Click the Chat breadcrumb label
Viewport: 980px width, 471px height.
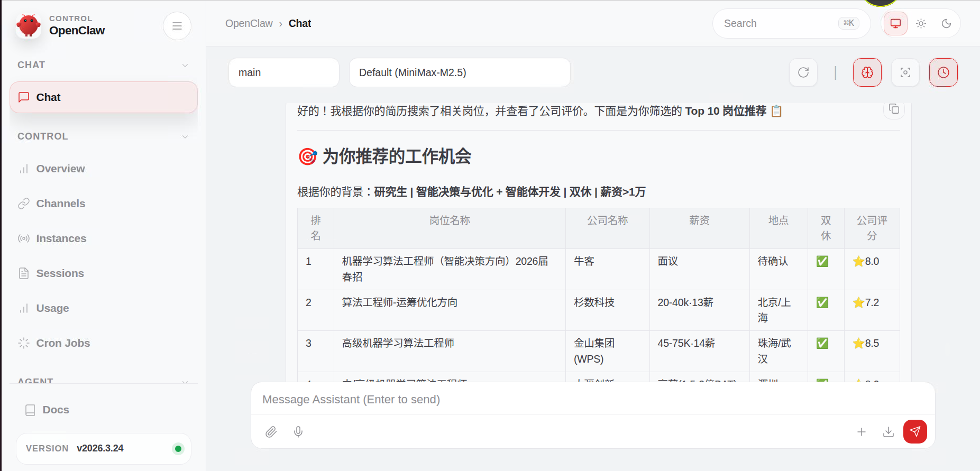click(x=300, y=23)
